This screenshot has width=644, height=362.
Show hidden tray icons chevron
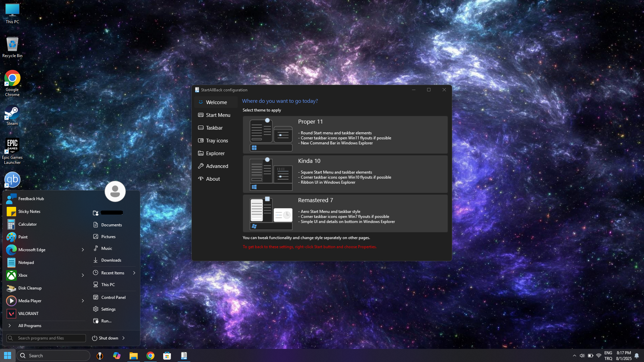[574, 356]
